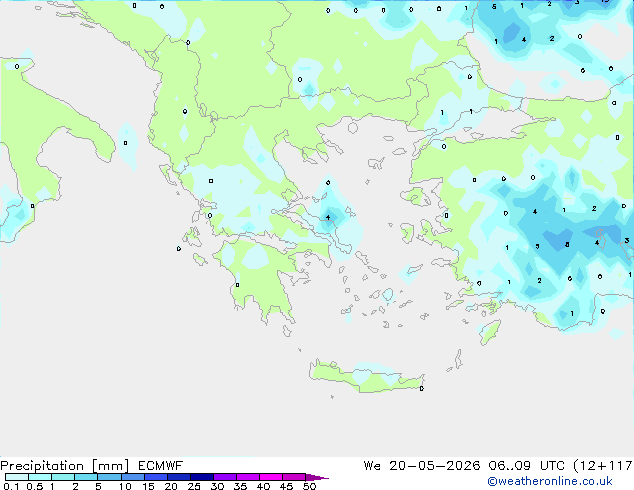634x490 pixels.
Task: Click the above-50 arrow tip of legend
Action: point(317,477)
